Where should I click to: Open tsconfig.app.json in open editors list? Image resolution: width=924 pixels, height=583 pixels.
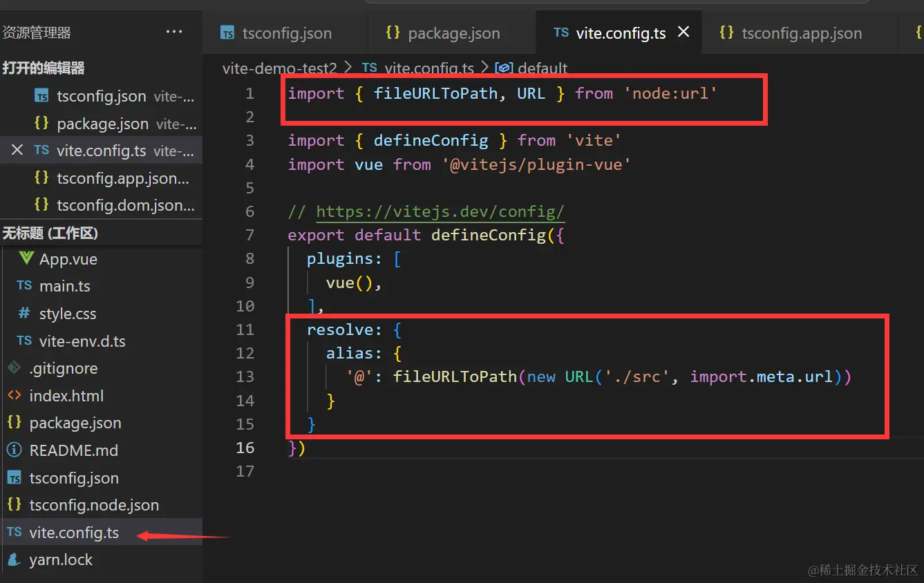tap(101, 178)
